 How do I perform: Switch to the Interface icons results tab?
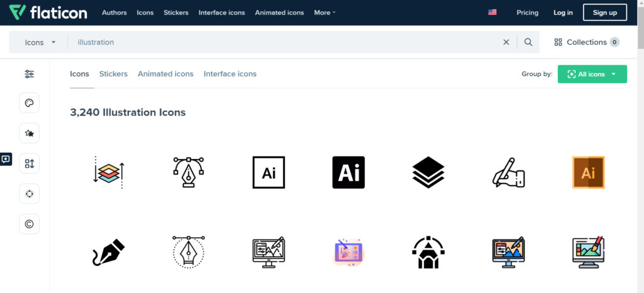230,74
